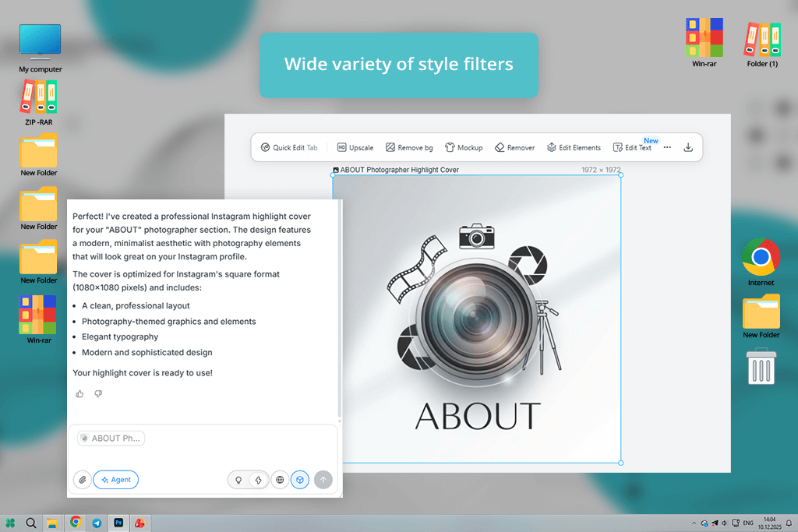Click the ENG language indicator
The image size is (798, 532).
click(748, 523)
